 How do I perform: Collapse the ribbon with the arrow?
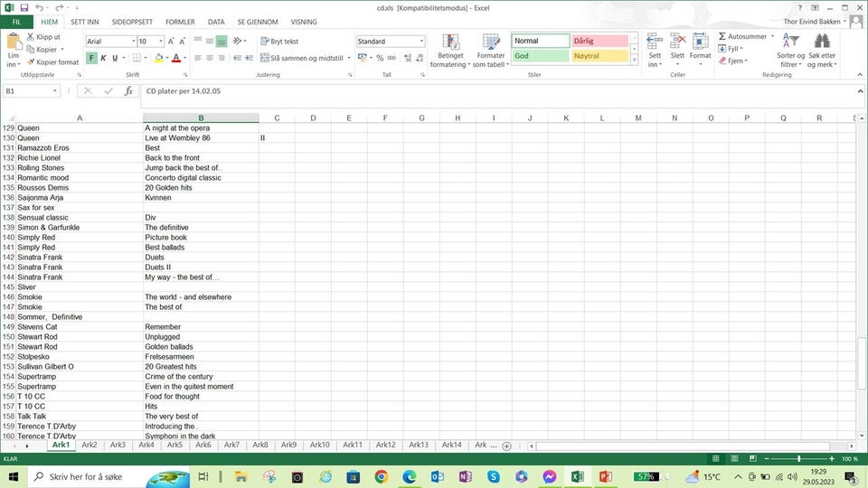[860, 74]
